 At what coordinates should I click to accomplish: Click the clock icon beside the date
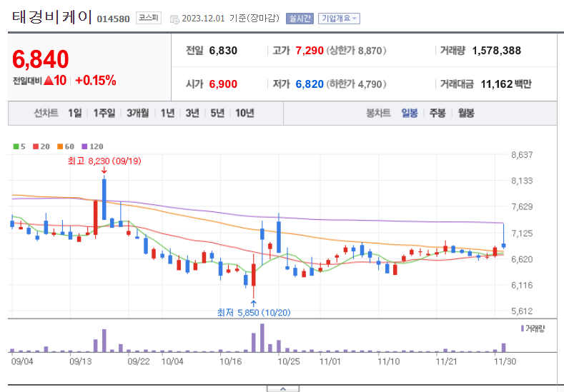click(x=174, y=19)
